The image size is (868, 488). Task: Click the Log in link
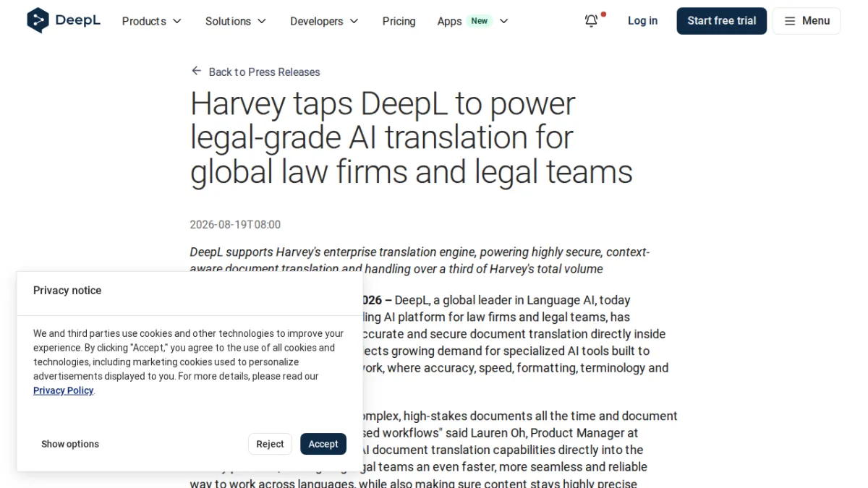642,21
